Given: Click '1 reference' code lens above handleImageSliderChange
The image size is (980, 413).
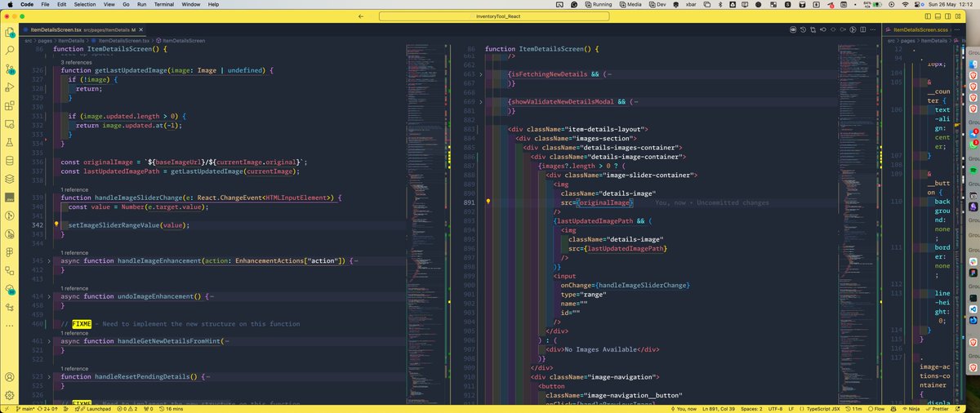Looking at the screenshot, I should tap(76, 189).
